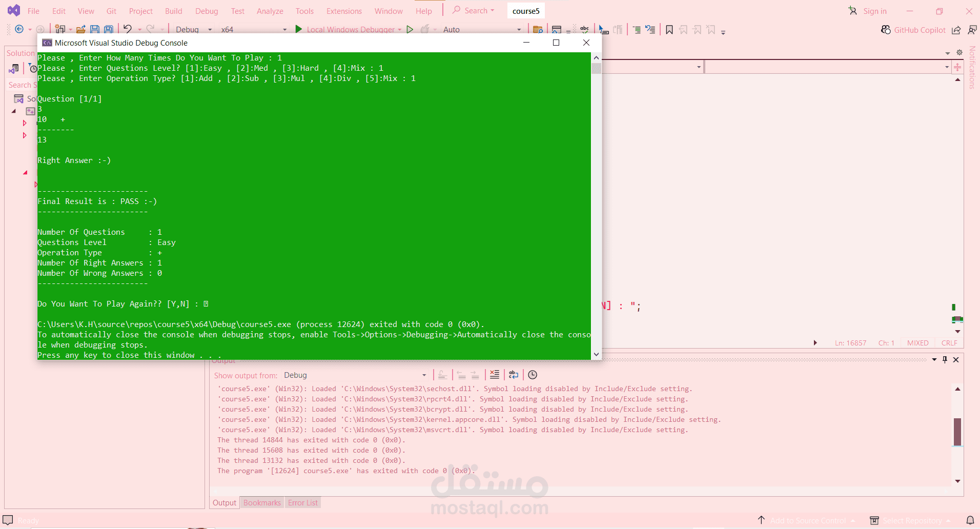The height and width of the screenshot is (529, 980).
Task: Click the Find in Files folder icon
Action: pyautogui.click(x=538, y=30)
